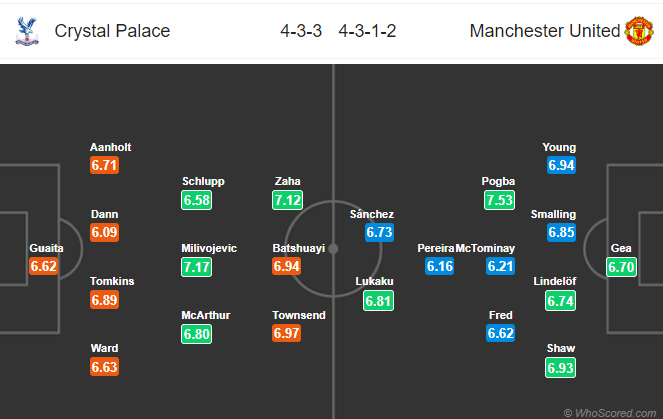Viewport: 663px width, 419px height.
Task: Open the Crystal Palace team name link
Action: click(112, 31)
